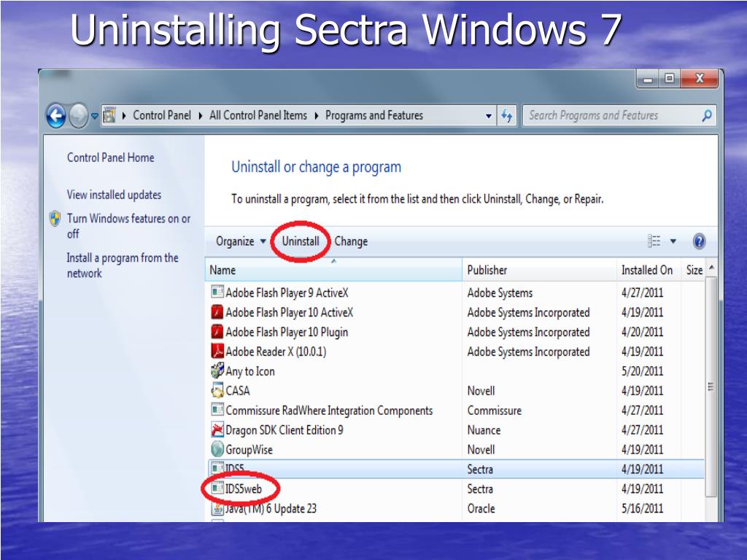
Task: Click Nuance publisher cell
Action: coord(484,430)
